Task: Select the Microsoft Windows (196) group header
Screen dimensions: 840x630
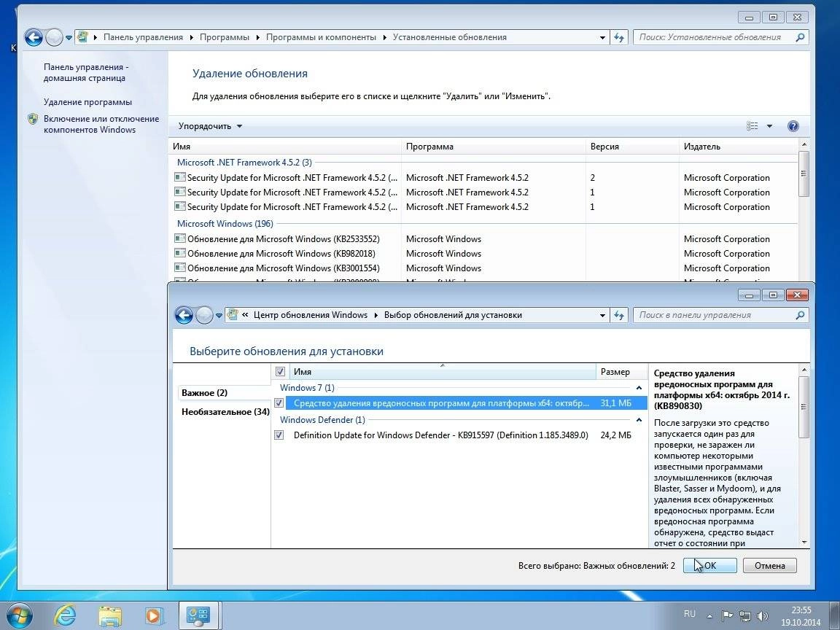Action: [225, 224]
